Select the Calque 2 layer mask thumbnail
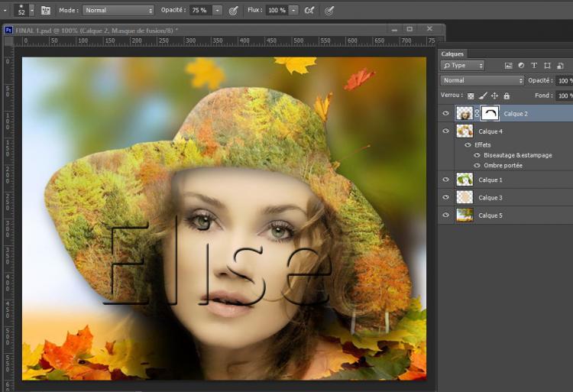Viewport: 573px width, 392px height. (490, 114)
